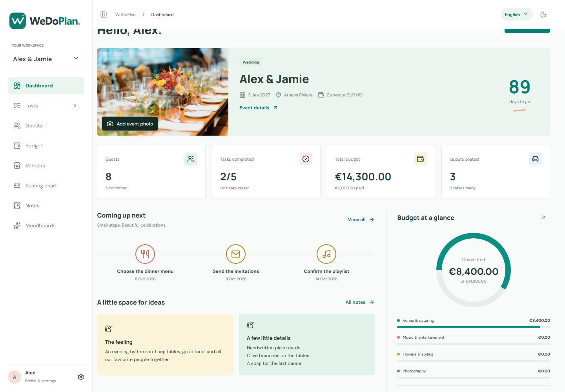Click the 89 days to go counter

click(519, 92)
